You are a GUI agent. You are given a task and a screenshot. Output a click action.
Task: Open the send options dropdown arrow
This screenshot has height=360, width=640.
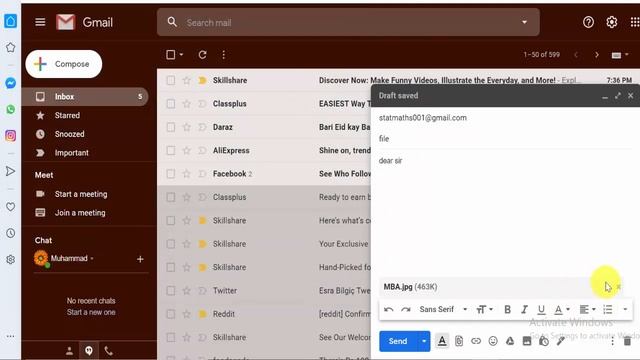(x=424, y=341)
